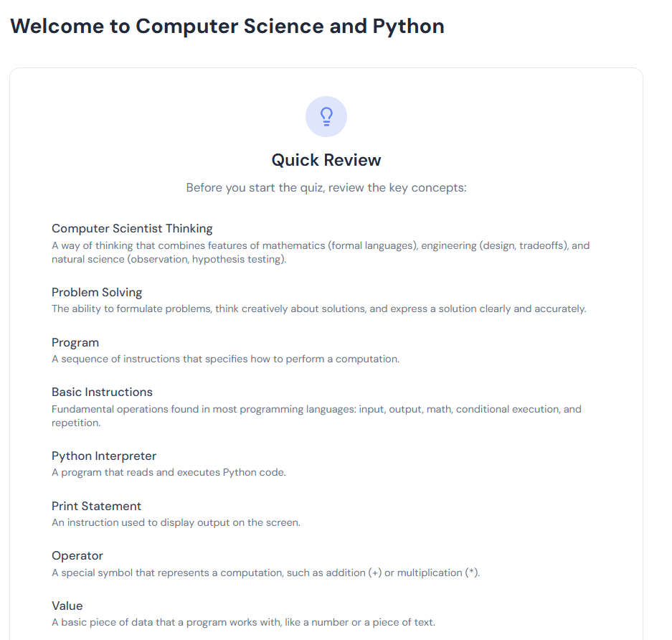Click the Problem Solving term

point(97,293)
